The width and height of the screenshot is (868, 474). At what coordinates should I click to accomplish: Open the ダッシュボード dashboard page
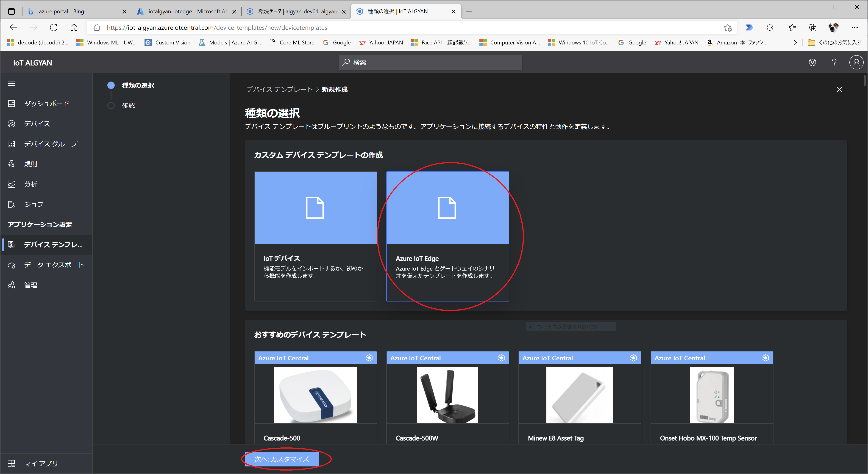[x=46, y=103]
